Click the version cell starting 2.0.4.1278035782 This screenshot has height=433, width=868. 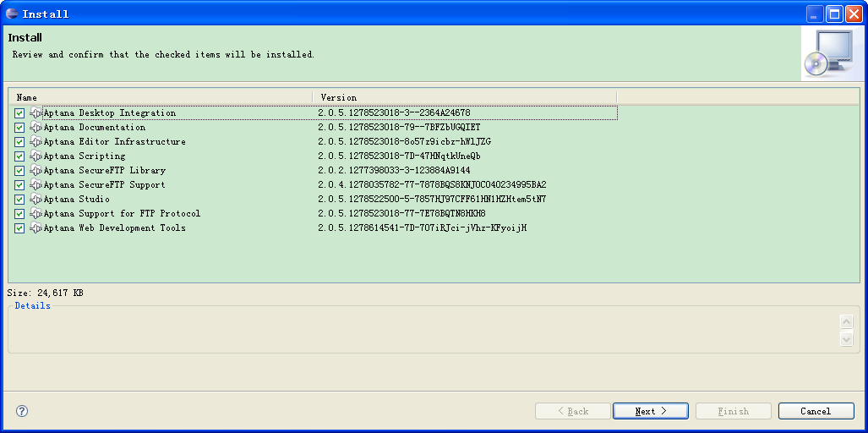point(433,185)
